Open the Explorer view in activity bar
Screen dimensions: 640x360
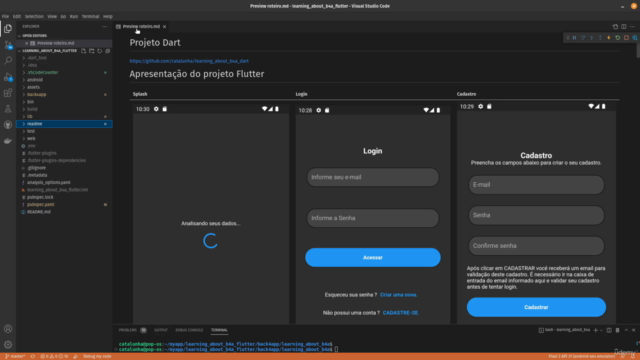(8, 29)
